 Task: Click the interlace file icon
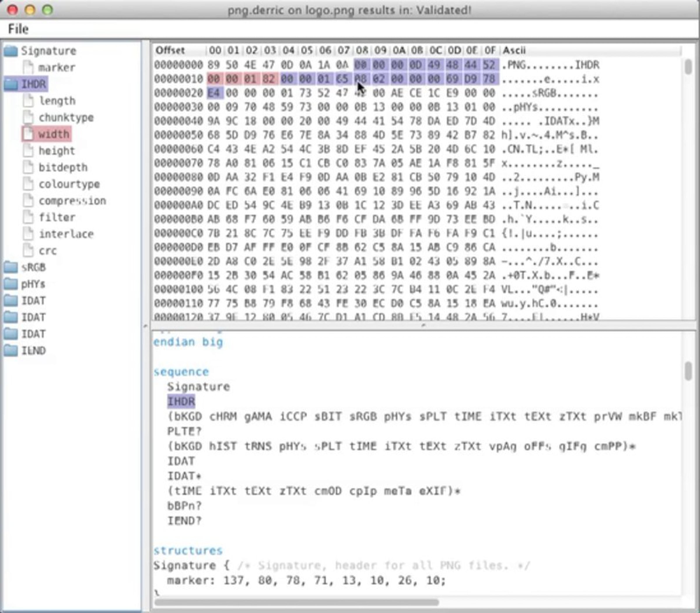pos(28,234)
